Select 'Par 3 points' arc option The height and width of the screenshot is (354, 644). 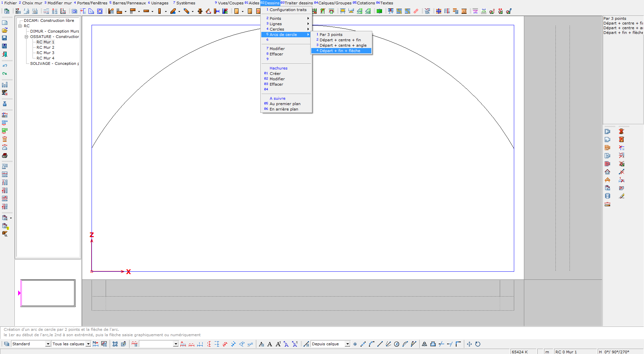tap(331, 35)
